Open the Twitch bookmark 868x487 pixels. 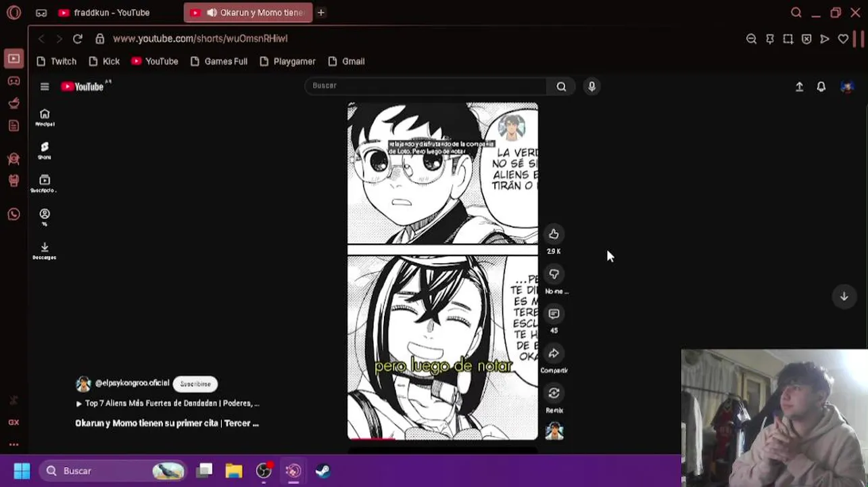point(56,62)
